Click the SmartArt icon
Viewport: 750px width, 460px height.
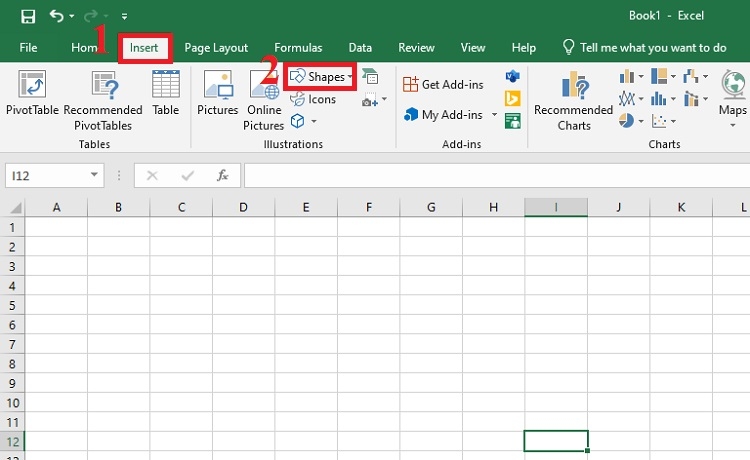pos(370,76)
